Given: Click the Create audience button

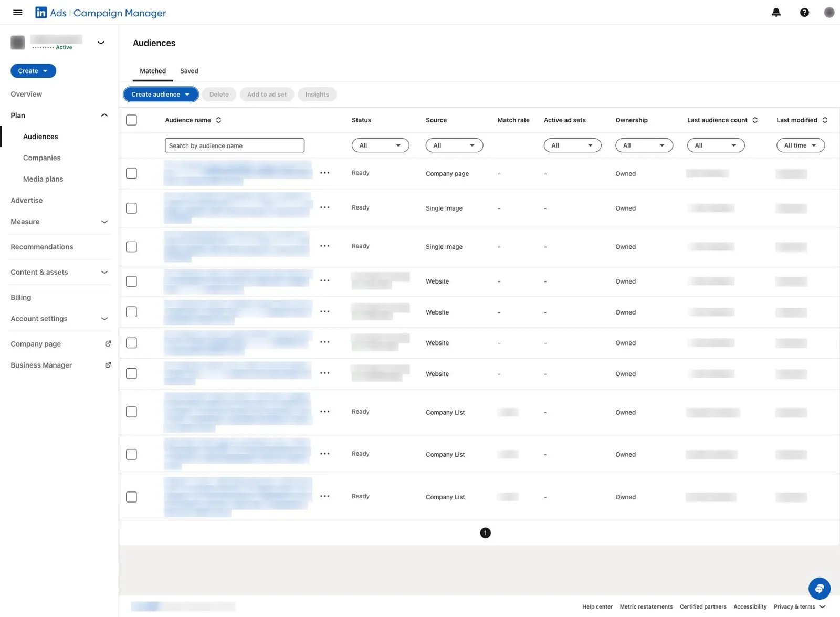Looking at the screenshot, I should (161, 95).
